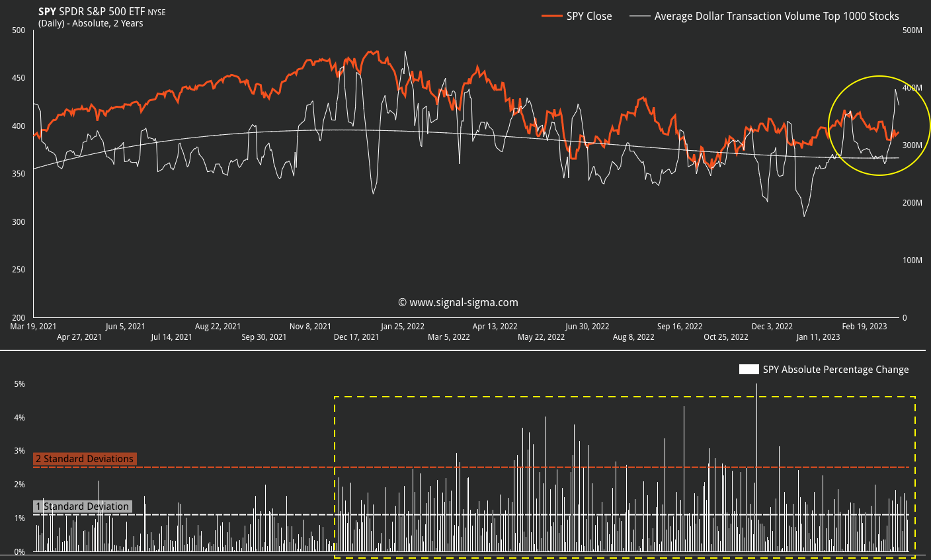Image resolution: width=931 pixels, height=560 pixels.
Task: Click the Sep 16, 2022 date label
Action: [x=680, y=327]
